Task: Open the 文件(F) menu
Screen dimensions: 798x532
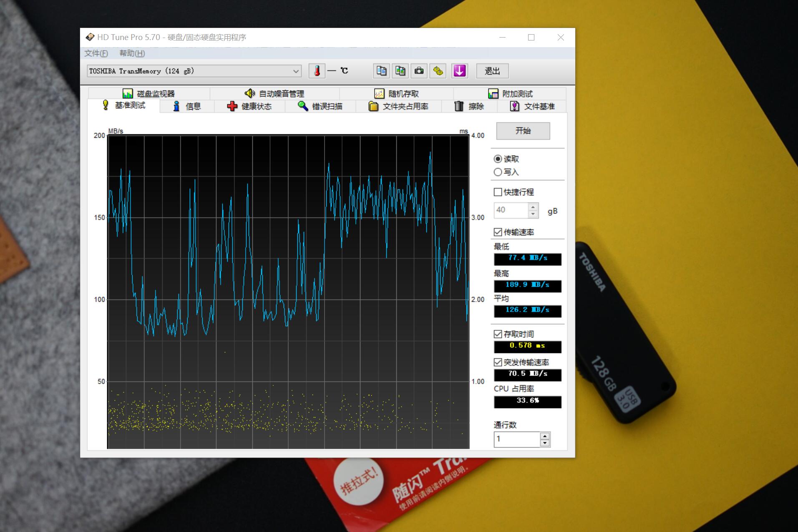Action: pos(96,53)
